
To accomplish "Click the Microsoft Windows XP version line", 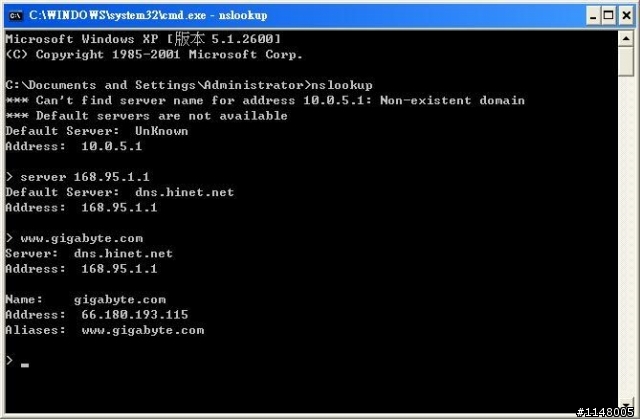I will [x=143, y=39].
